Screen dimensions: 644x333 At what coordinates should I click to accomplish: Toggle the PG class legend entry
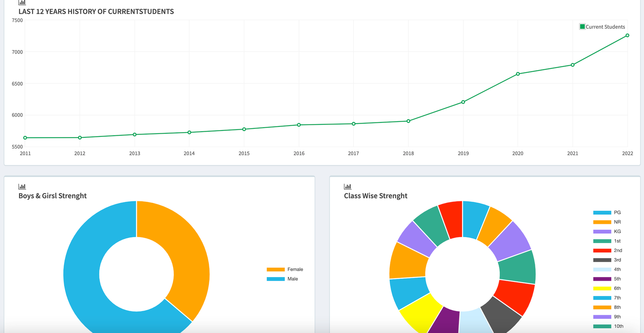tap(607, 213)
